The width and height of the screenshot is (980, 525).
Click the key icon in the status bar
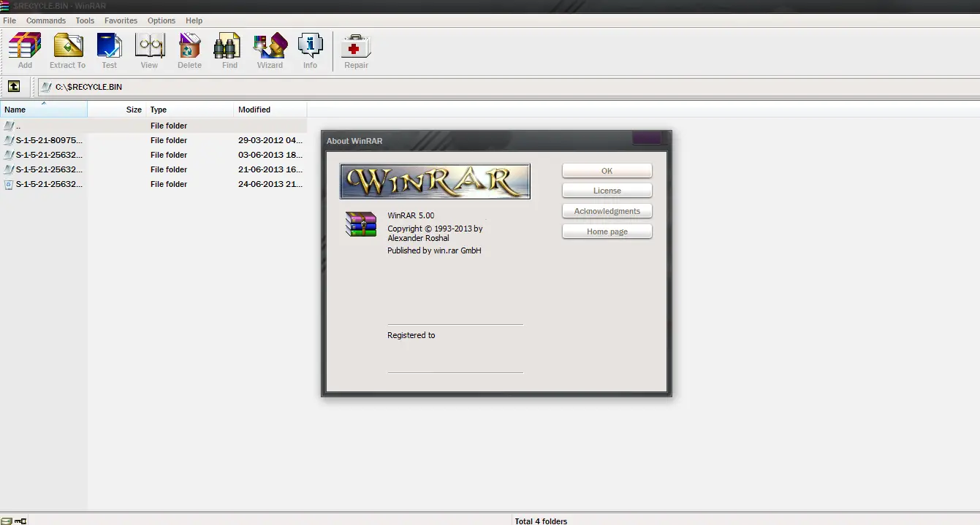20,521
